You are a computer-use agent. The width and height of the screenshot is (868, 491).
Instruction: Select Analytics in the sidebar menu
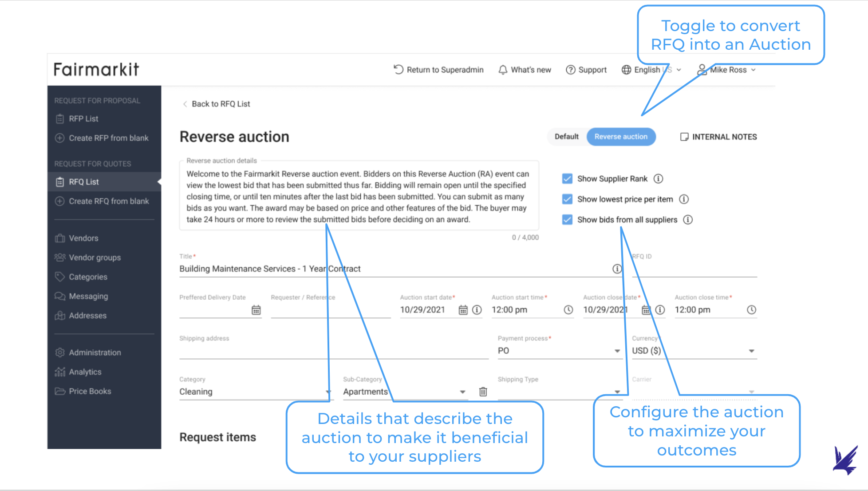coord(85,372)
